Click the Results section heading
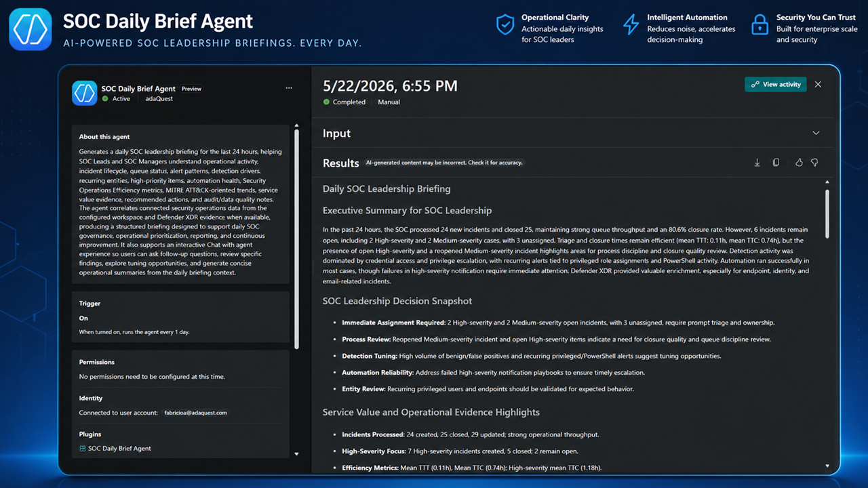 (340, 163)
